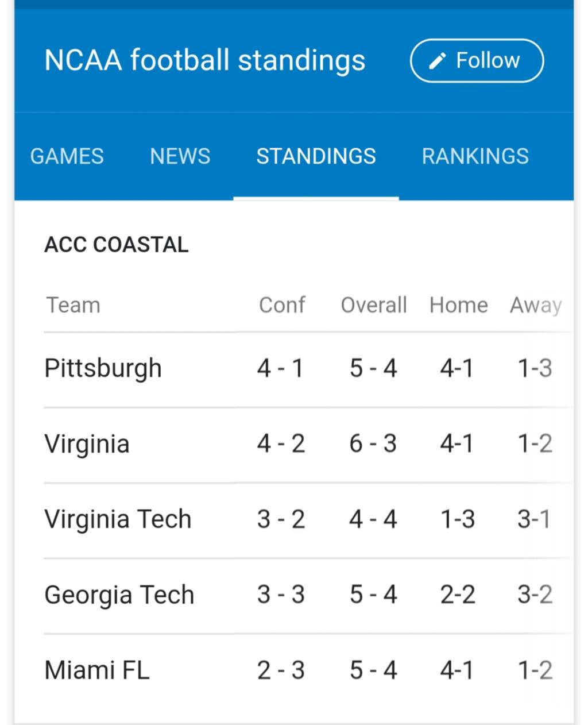Select the Virginia team name
The height and width of the screenshot is (725, 588).
coord(87,444)
